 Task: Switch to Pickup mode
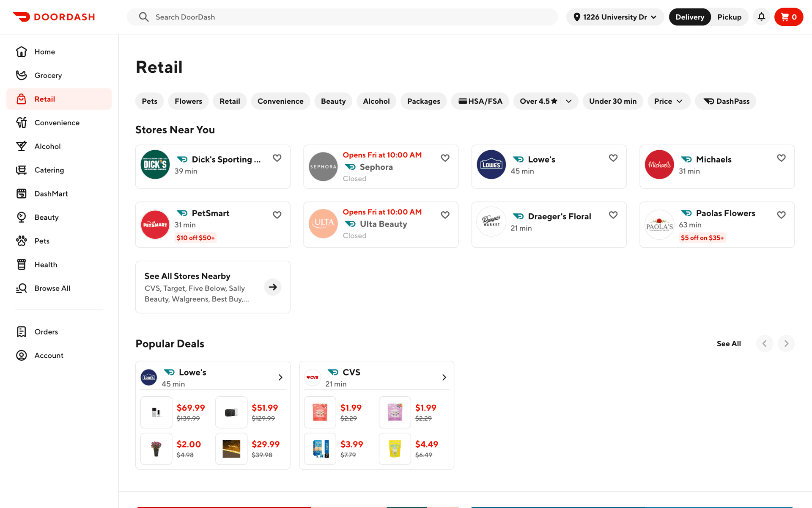729,17
